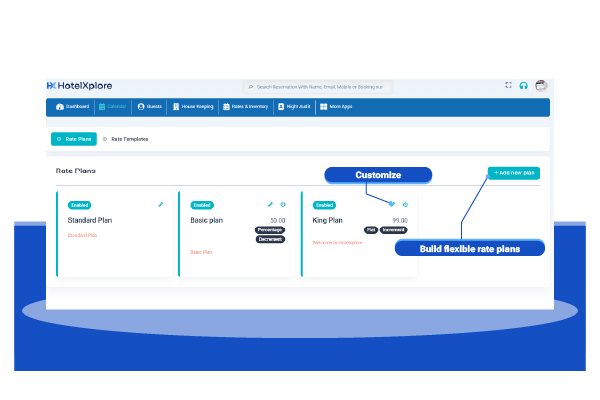
Task: Edit the Standard Plan with pencil icon
Action: click(161, 204)
